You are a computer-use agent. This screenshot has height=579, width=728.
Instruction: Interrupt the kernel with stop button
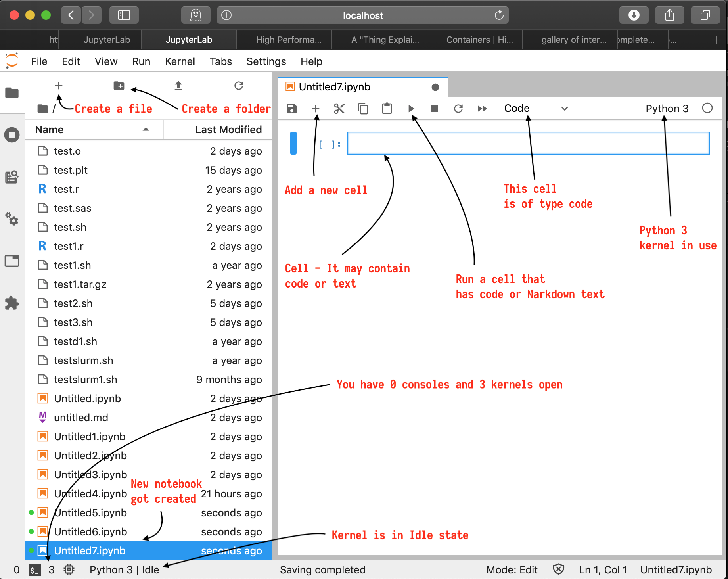435,109
